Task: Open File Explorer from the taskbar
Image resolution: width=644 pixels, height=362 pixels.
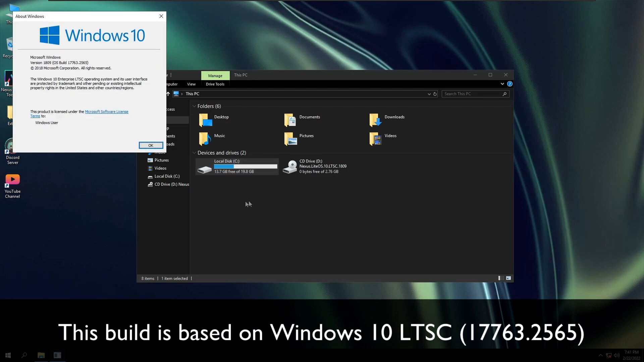Action: (41, 355)
